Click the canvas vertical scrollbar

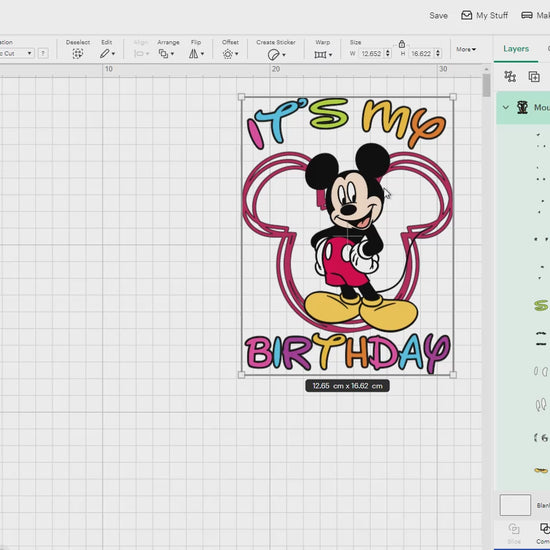tap(487, 85)
